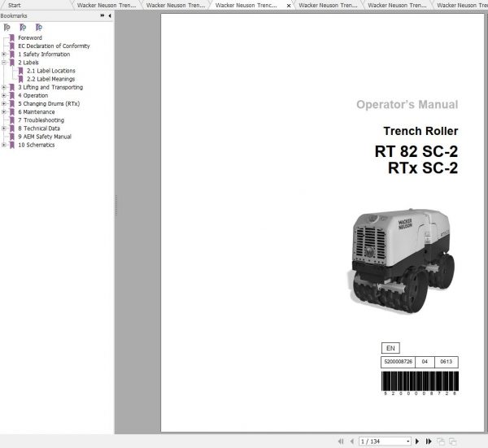The height and width of the screenshot is (448, 488).
Task: Expand the 8 Technical Data bookmark
Action: tap(4, 128)
